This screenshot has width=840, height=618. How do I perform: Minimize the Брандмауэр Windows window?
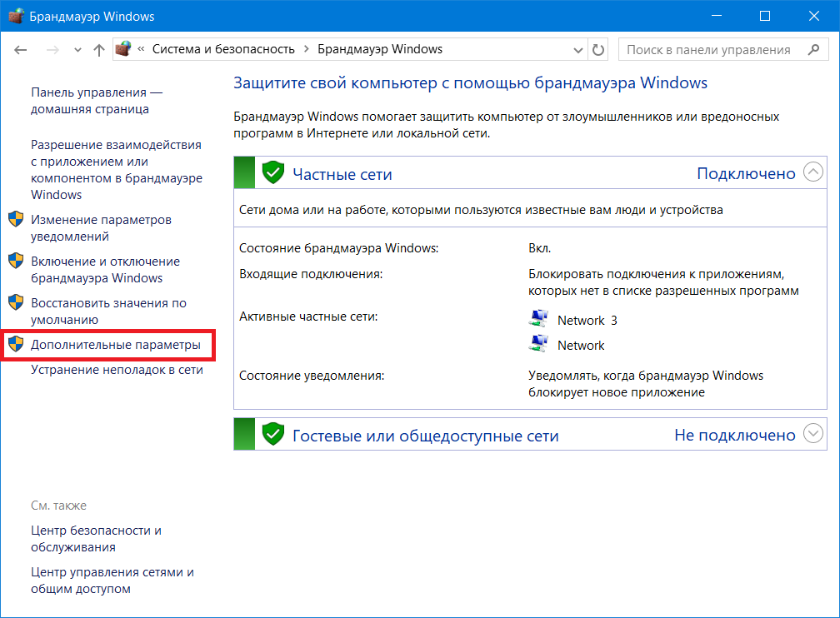[x=717, y=16]
